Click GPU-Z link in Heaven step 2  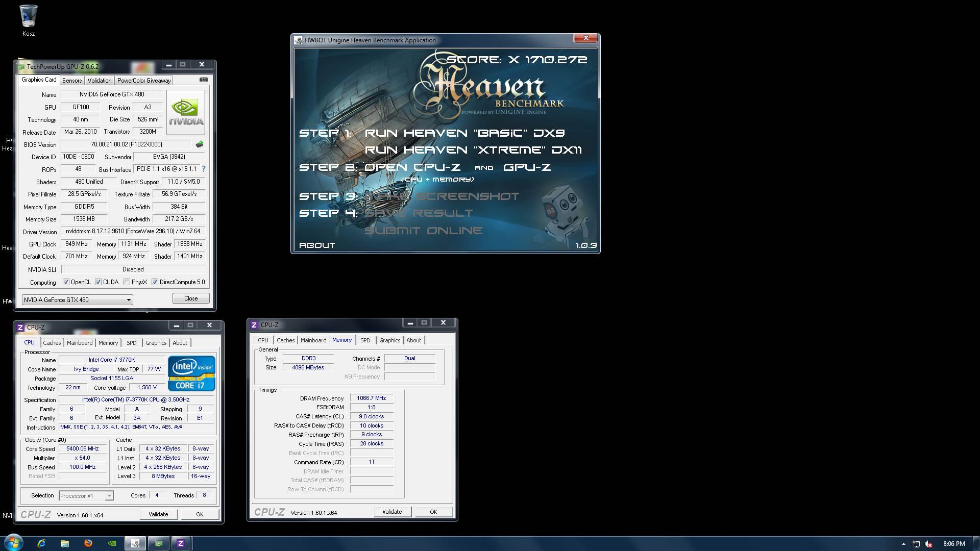[x=527, y=167]
